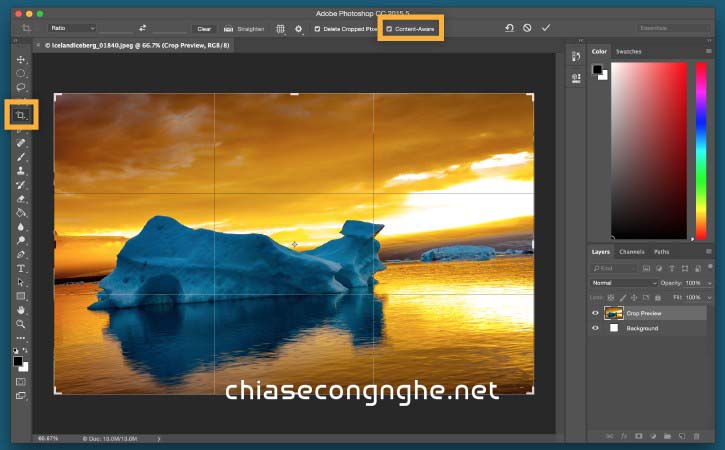This screenshot has height=450, width=725.
Task: Expand the layer Opacity dropdown
Action: point(709,283)
